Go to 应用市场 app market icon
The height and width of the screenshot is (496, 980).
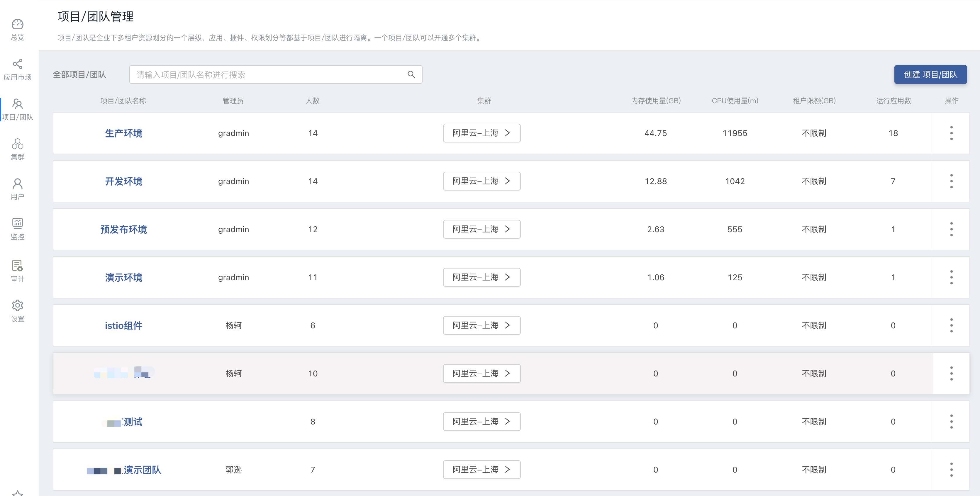(18, 64)
